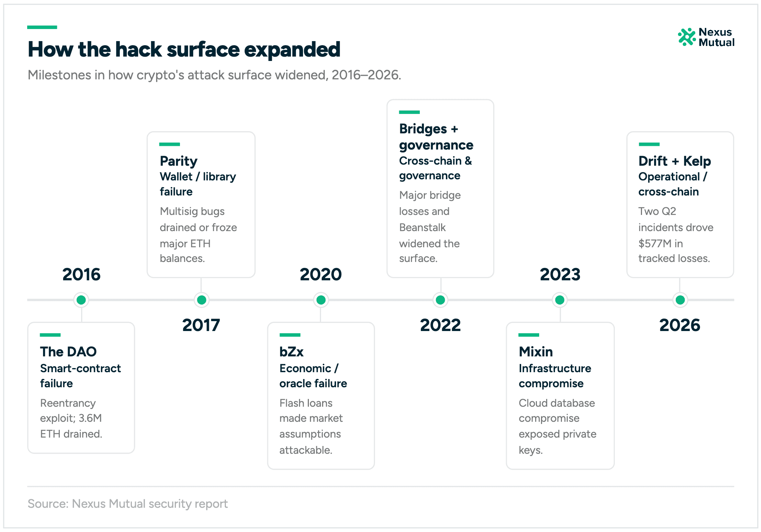Jump to the 2020 timeline dot
This screenshot has height=532, width=761.
[321, 300]
